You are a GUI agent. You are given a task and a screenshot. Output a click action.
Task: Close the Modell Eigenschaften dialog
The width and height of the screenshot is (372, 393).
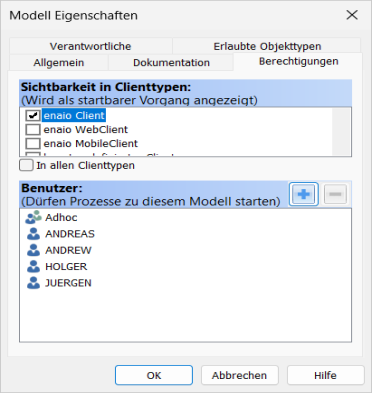[x=352, y=15]
